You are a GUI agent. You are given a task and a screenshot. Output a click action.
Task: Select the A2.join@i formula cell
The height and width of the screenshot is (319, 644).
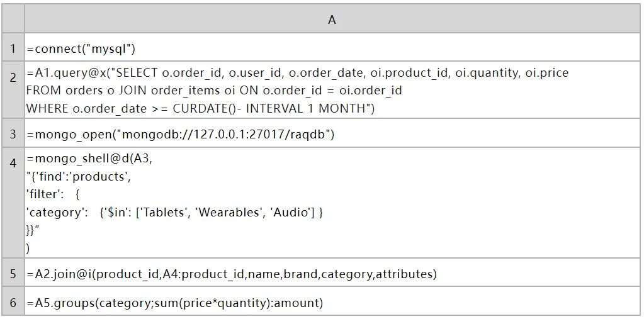(x=232, y=274)
